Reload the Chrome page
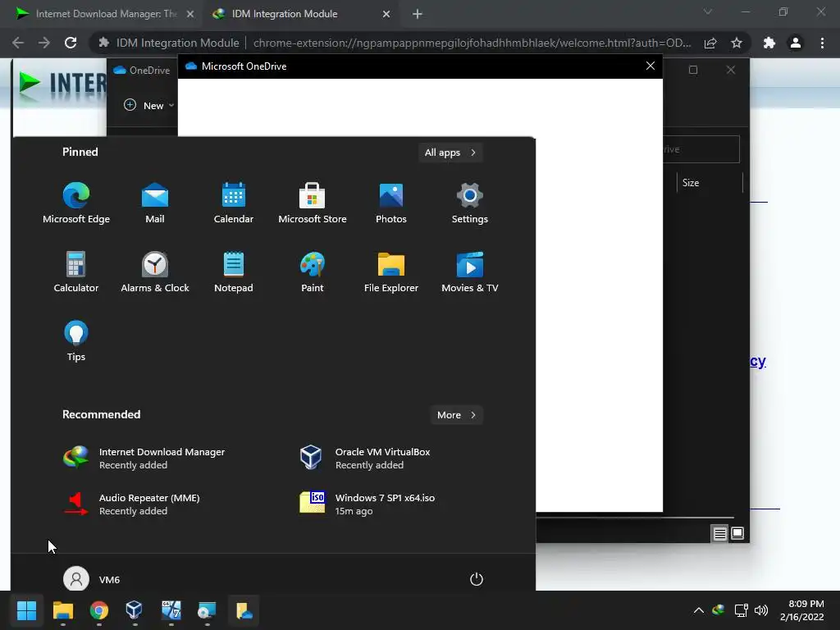 pos(71,43)
